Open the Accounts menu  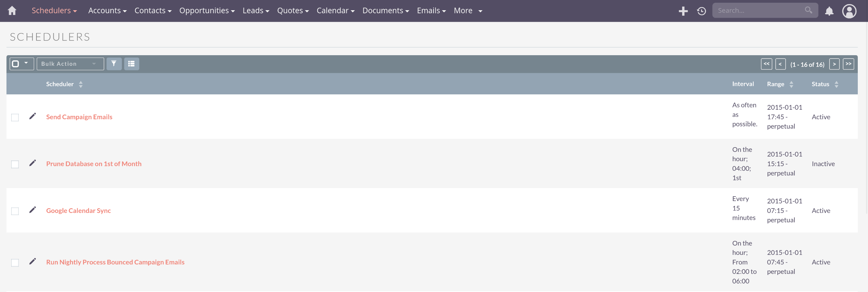pyautogui.click(x=107, y=11)
